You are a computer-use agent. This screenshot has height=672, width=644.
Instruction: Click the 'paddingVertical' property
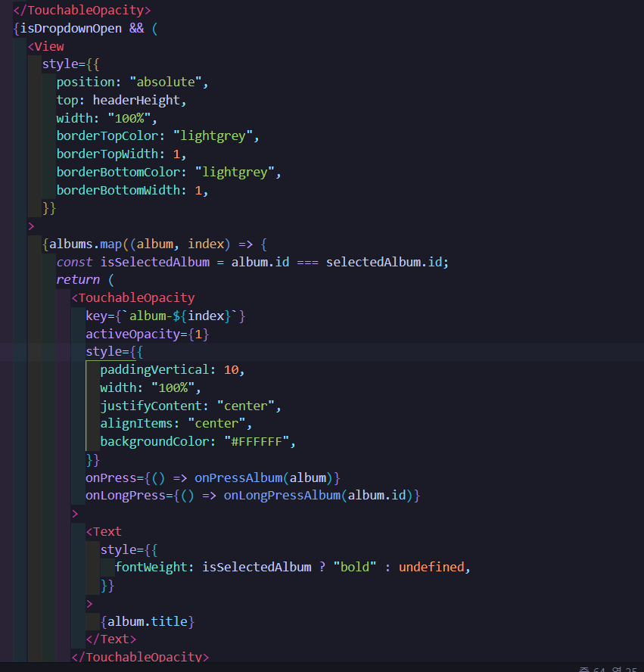pyautogui.click(x=154, y=370)
